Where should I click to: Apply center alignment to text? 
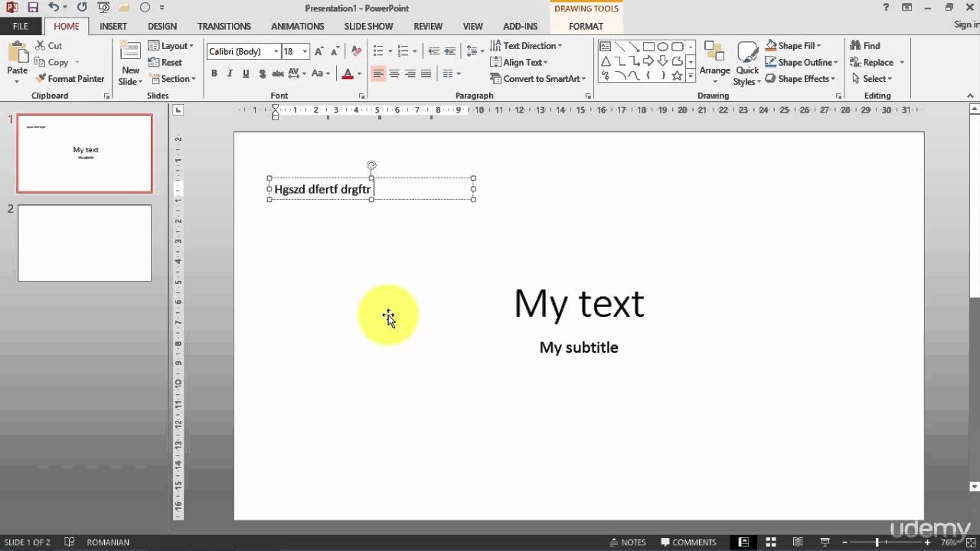(x=394, y=73)
